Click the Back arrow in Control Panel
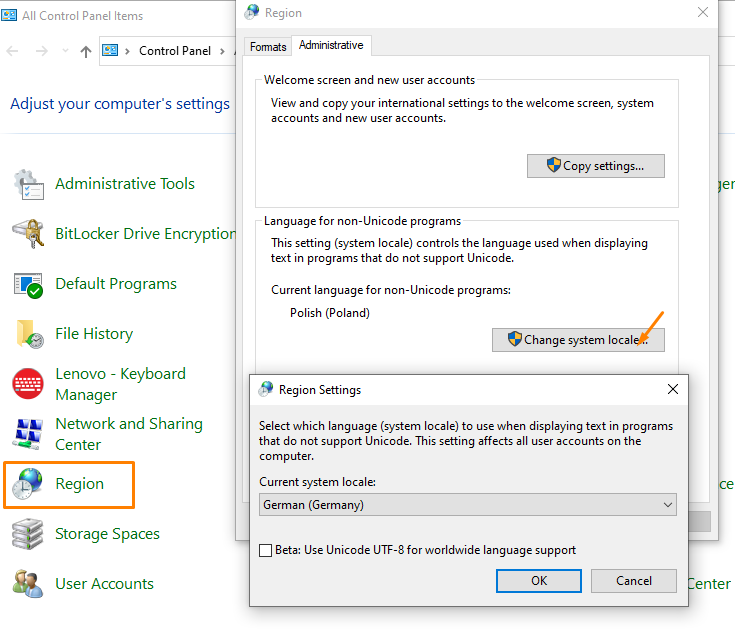The width and height of the screenshot is (735, 630). (13, 51)
